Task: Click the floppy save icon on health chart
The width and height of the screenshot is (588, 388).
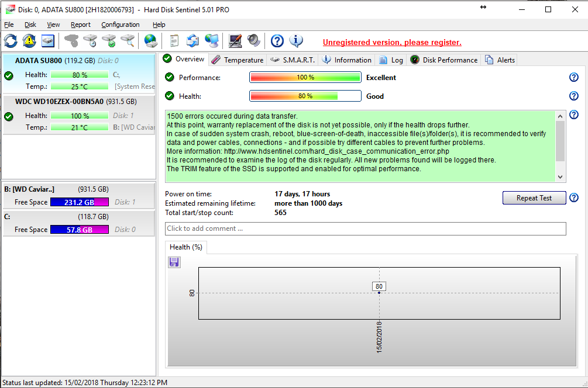Action: pyautogui.click(x=174, y=262)
